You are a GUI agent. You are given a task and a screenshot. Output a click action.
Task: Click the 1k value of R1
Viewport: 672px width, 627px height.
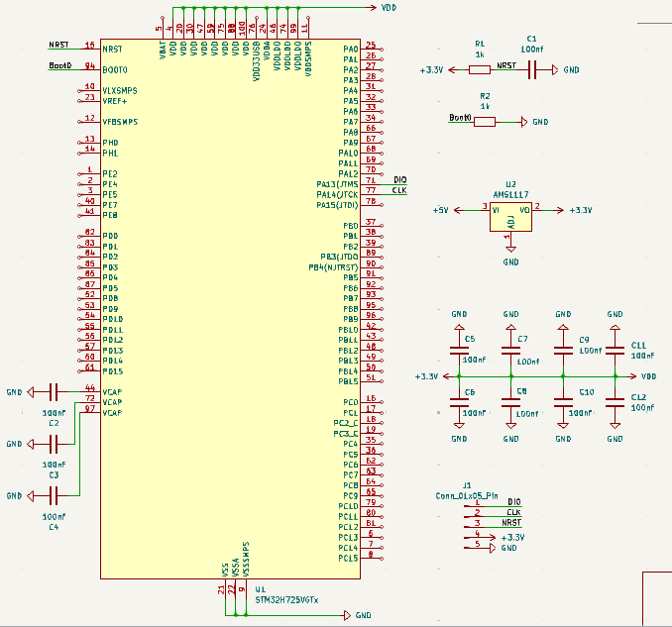[x=480, y=54]
